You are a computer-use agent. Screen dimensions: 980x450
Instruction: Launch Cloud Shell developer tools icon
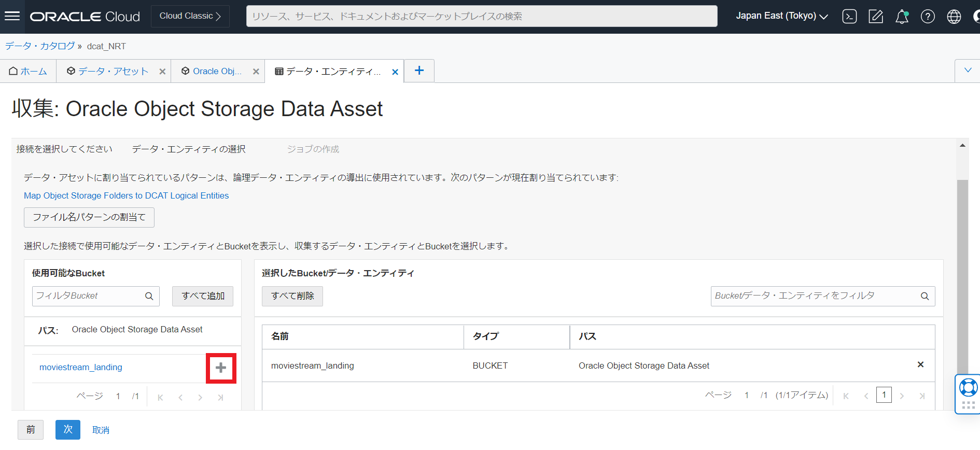click(849, 17)
